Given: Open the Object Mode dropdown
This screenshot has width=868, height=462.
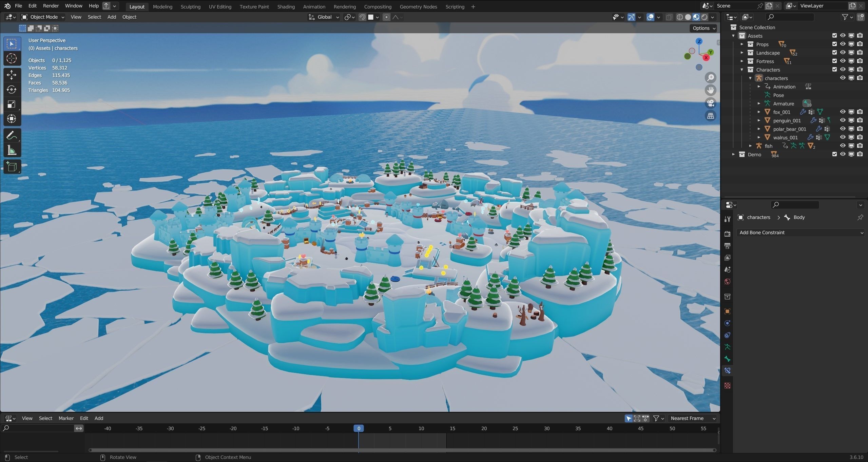Looking at the screenshot, I should pyautogui.click(x=43, y=17).
